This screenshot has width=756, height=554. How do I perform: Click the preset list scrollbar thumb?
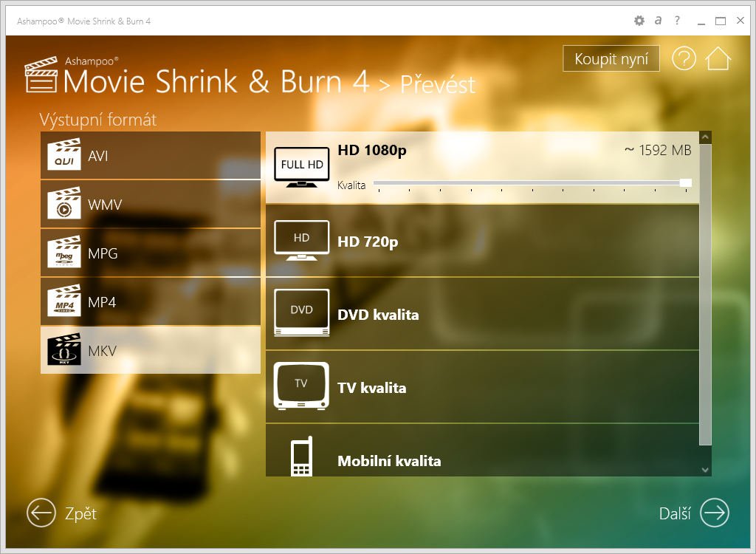(705, 295)
